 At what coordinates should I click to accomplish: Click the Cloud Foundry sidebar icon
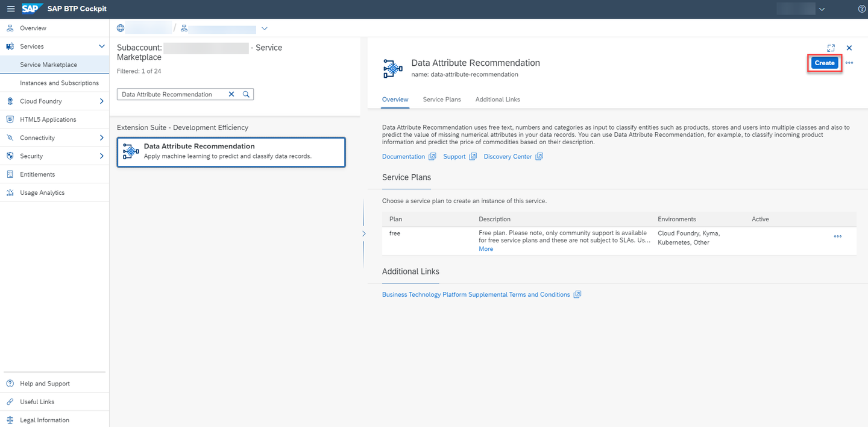tap(10, 101)
